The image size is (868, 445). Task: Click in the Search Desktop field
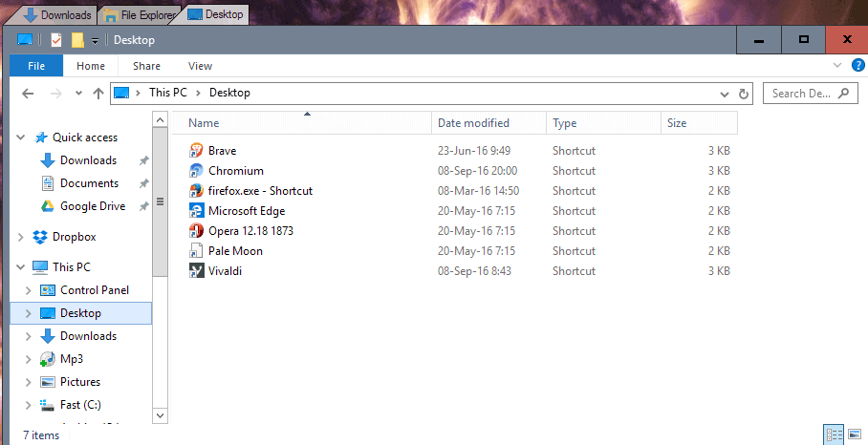(811, 94)
